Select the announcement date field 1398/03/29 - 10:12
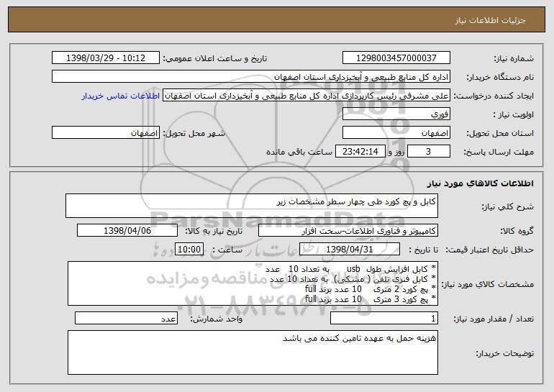554x392 pixels. (106, 58)
